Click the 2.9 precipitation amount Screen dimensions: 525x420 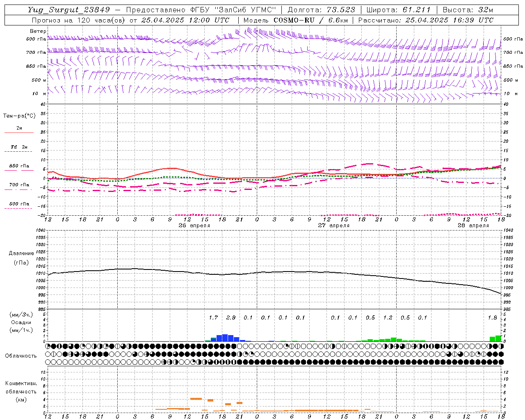tap(231, 317)
